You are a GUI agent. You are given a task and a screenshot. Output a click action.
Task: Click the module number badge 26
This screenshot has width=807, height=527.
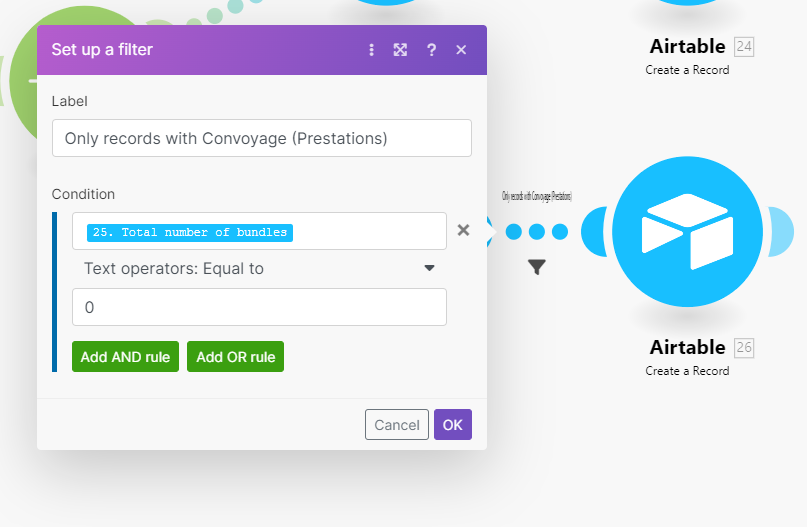pyautogui.click(x=744, y=348)
